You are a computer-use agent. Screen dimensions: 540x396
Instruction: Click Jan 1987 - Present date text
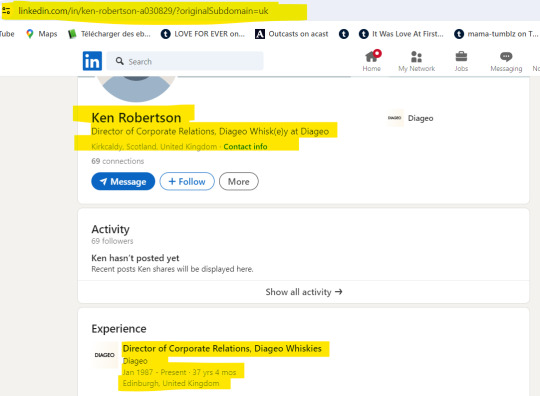tap(179, 372)
